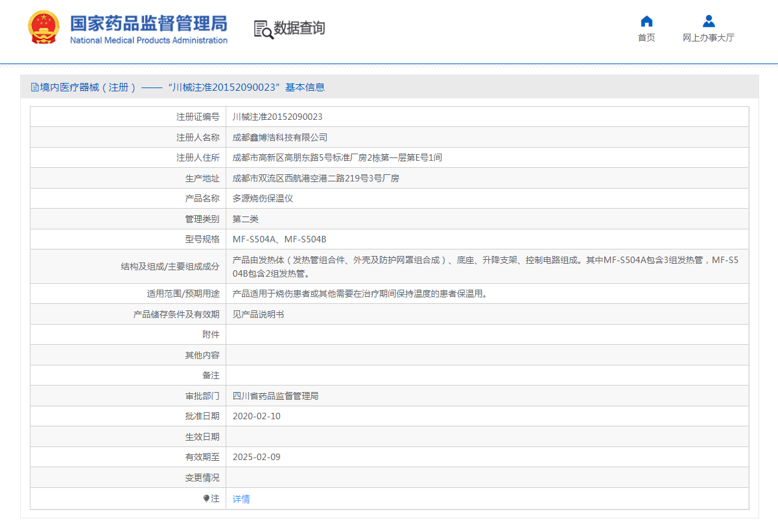Click the 审批部门 row label
The width and height of the screenshot is (778, 532).
202,396
